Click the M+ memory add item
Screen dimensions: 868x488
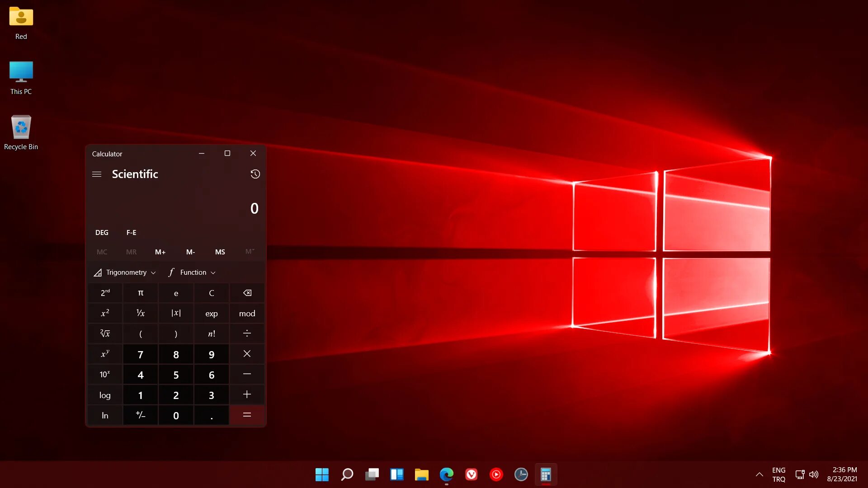pyautogui.click(x=160, y=252)
